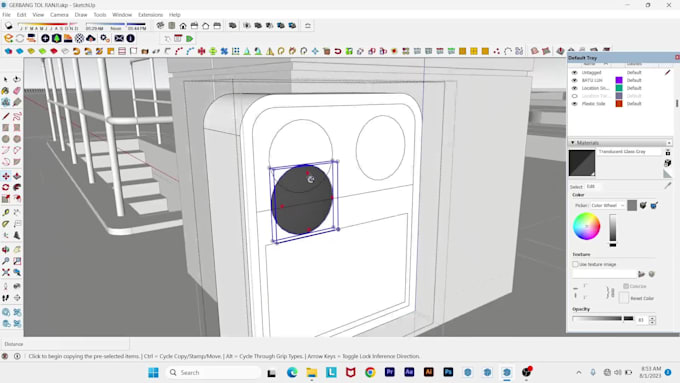Switch to the Select materials tab

pos(576,187)
